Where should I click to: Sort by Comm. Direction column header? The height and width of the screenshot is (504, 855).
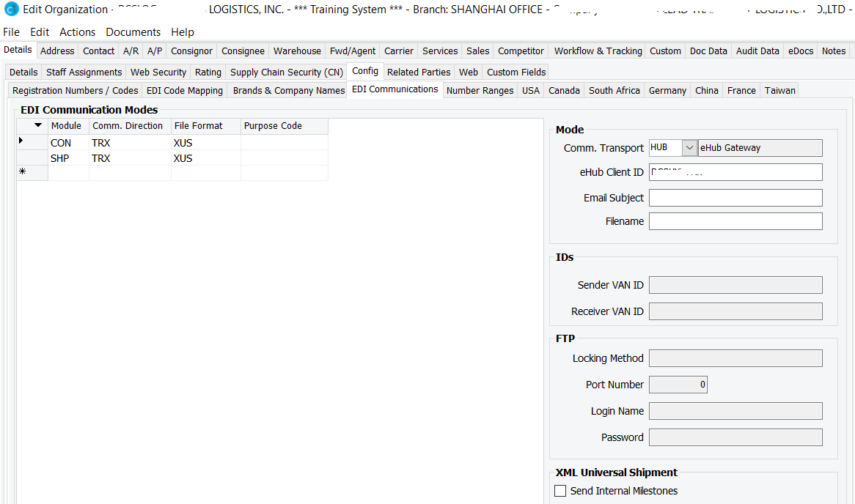click(x=131, y=126)
